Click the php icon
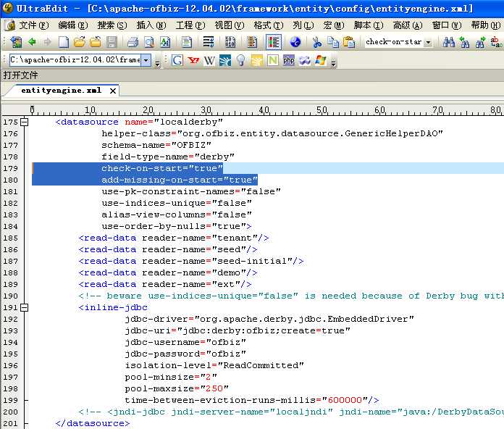This screenshot has height=429, width=504. click(289, 60)
